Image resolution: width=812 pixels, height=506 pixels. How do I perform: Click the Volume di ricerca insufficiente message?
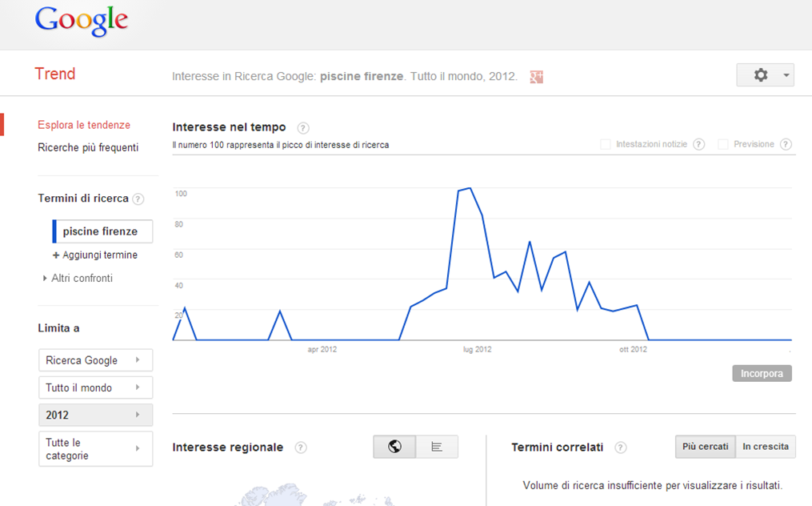(x=653, y=486)
